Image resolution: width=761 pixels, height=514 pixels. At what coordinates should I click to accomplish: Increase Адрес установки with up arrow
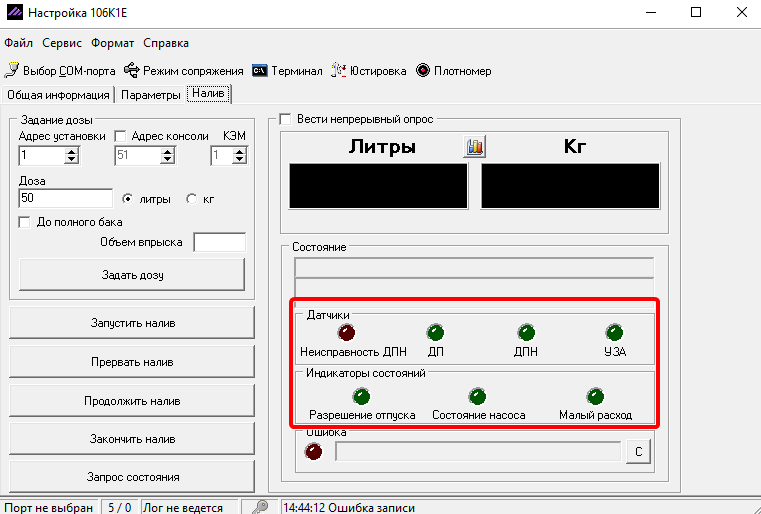[71, 152]
